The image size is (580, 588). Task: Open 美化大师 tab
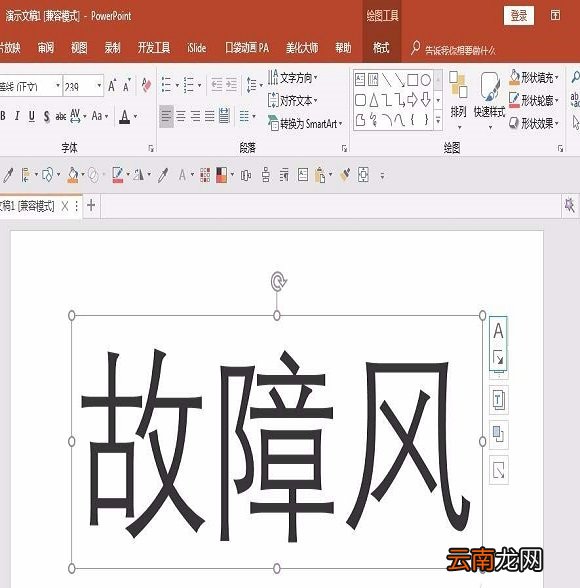point(302,48)
